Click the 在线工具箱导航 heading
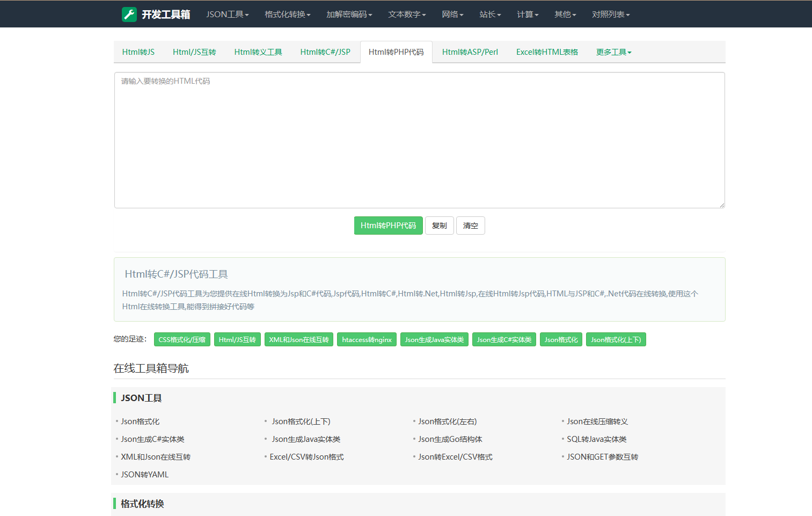 [151, 368]
